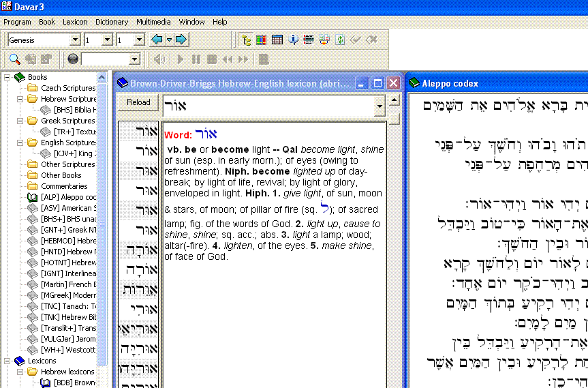
Task: Open the Lexicon menu
Action: [75, 22]
